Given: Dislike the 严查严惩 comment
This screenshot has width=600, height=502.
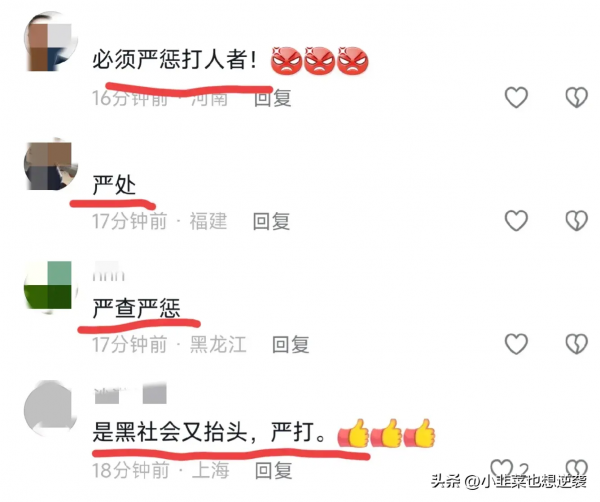Looking at the screenshot, I should pyautogui.click(x=577, y=343).
